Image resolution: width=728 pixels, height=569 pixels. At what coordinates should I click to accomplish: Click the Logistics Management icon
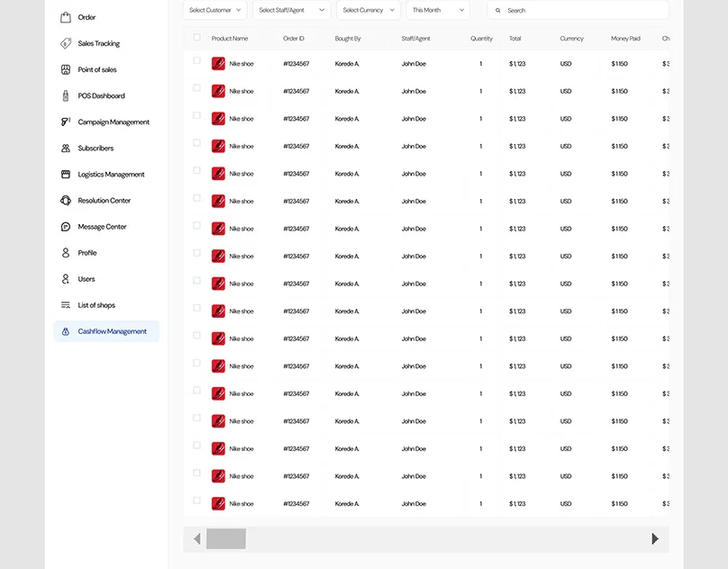click(x=66, y=174)
